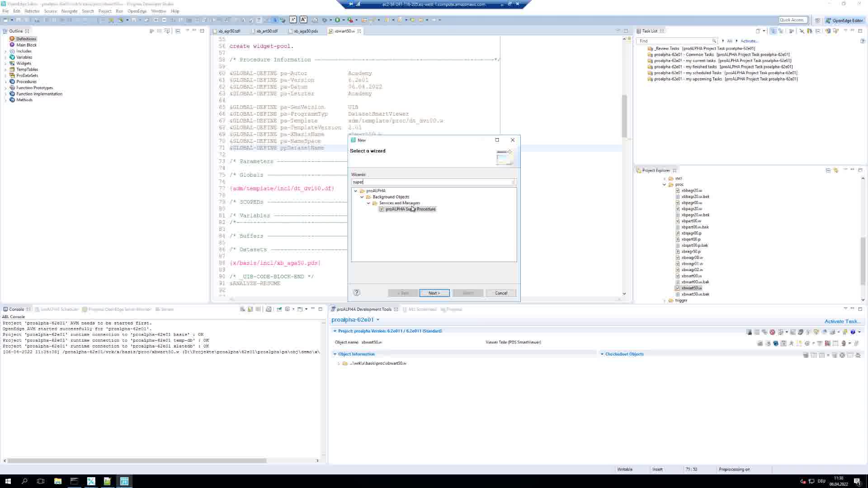Expand Includes node in Outline
Viewport: 868px width, 488px height.
click(x=5, y=51)
